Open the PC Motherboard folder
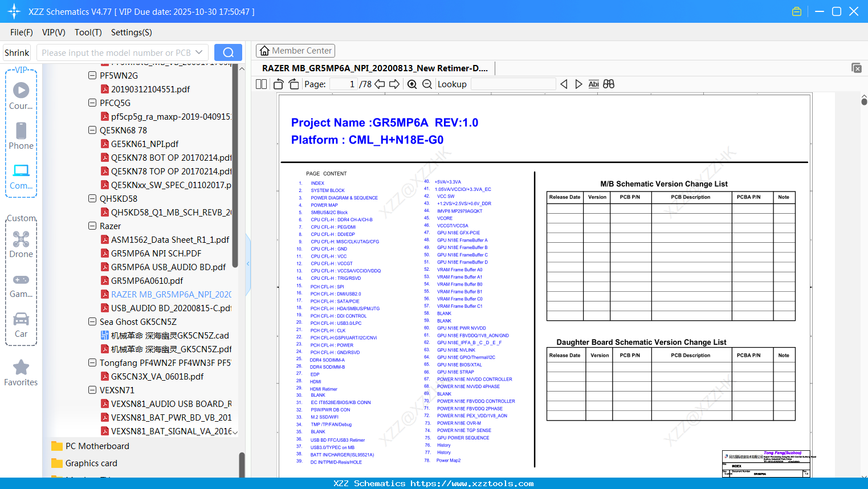This screenshot has width=868, height=489. pyautogui.click(x=90, y=446)
